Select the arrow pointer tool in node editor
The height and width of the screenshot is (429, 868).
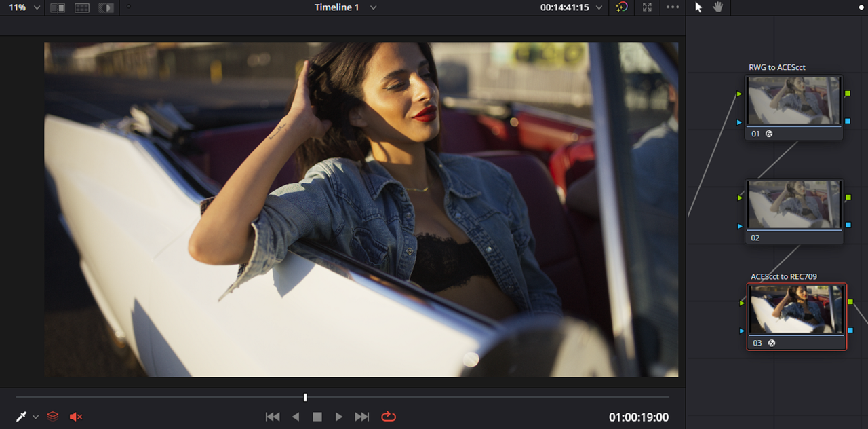(x=699, y=7)
